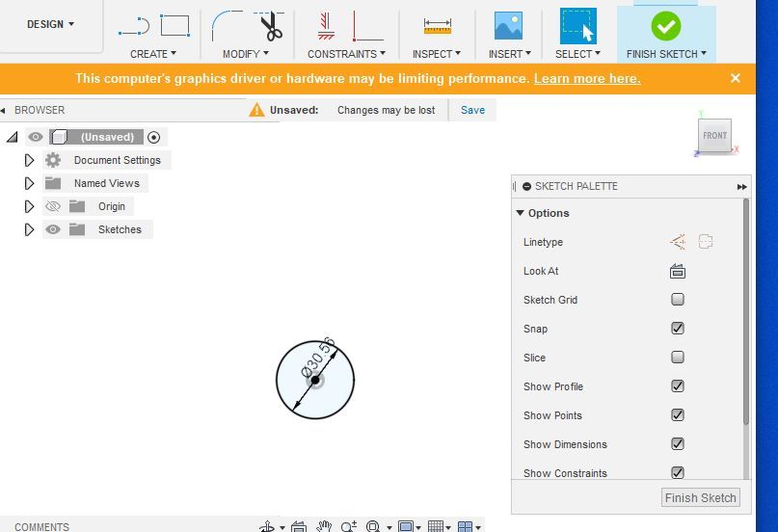Click the FRONT face of the view cube
Screen dimensions: 778x532
click(x=714, y=136)
